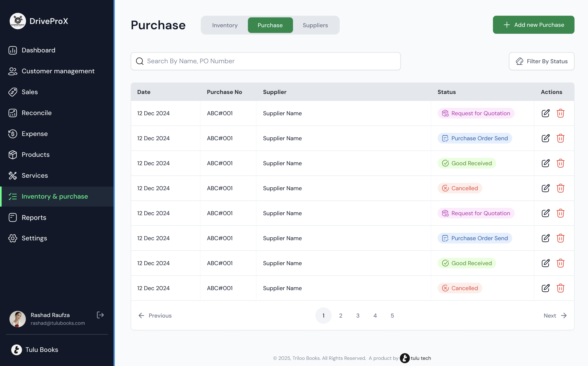
Task: Click the Services tools icon
Action: point(13,175)
